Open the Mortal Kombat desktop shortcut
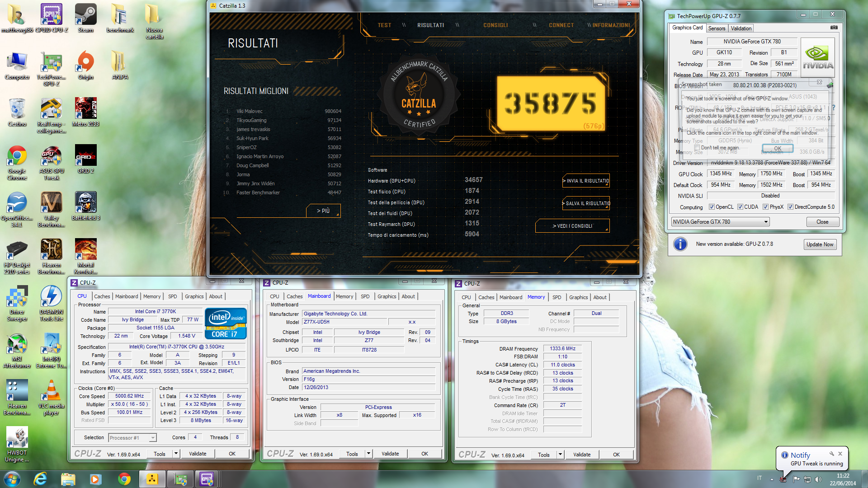Viewport: 868px width, 488px height. [85, 257]
